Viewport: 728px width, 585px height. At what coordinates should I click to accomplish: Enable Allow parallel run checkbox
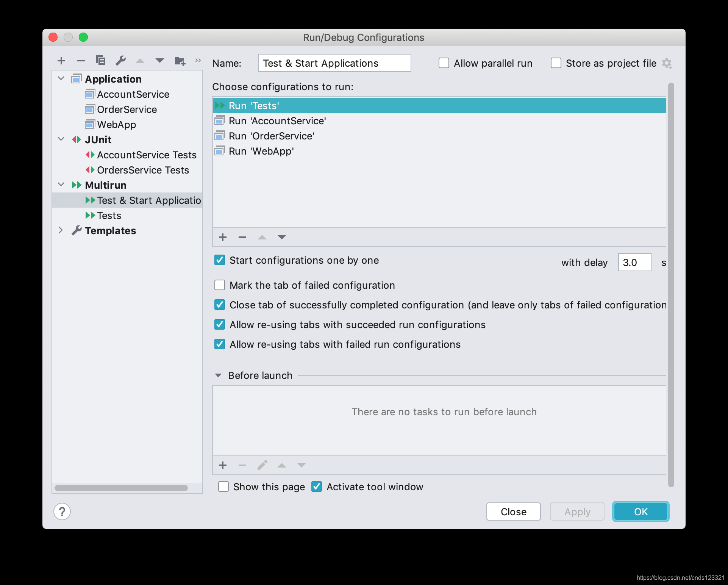click(x=444, y=63)
